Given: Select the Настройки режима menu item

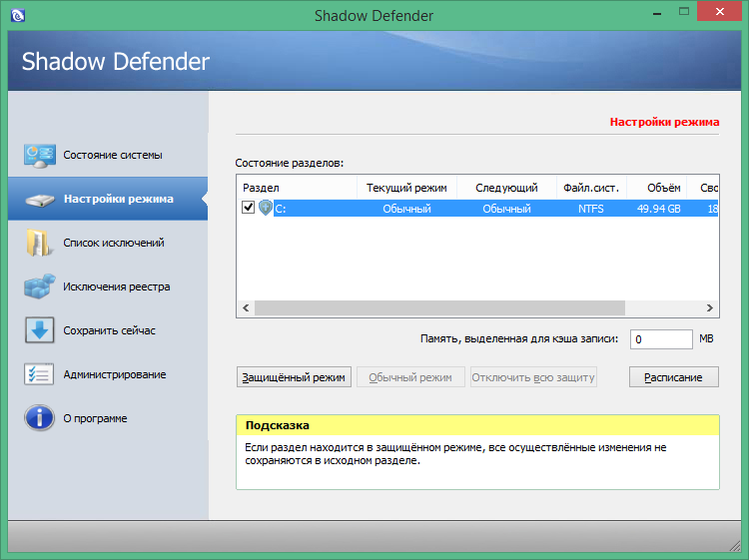Looking at the screenshot, I should [108, 199].
